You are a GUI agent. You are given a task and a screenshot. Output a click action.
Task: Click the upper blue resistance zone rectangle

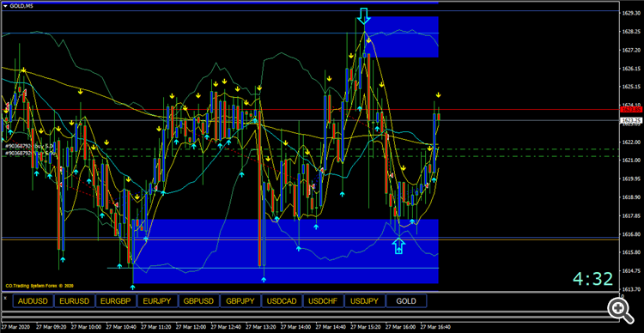click(401, 37)
